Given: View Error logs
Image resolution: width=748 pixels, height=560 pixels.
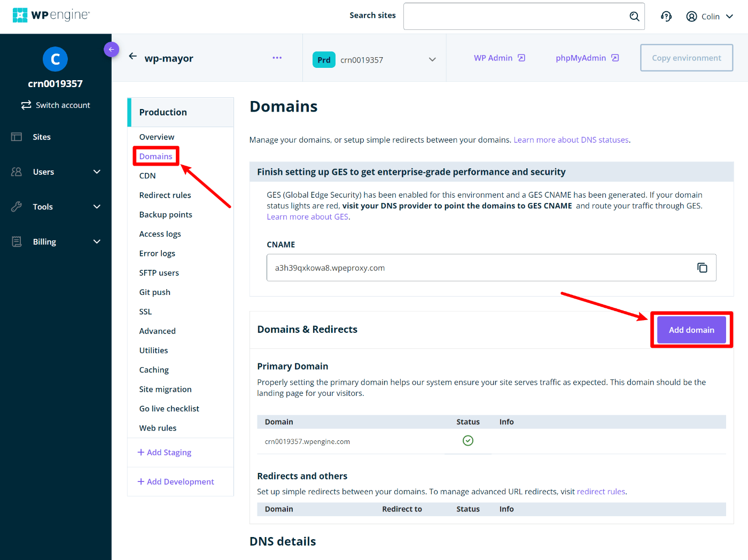Looking at the screenshot, I should click(x=157, y=253).
